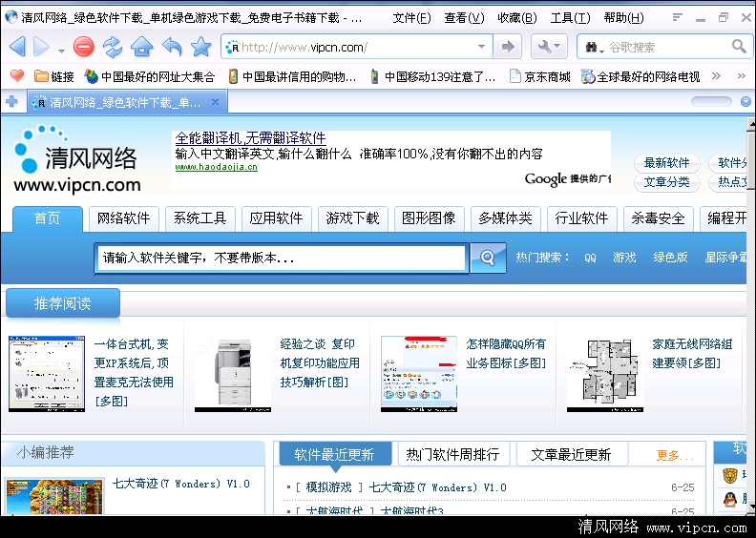Select the 游戏下载 navigation tab
This screenshot has height=538, width=756.
point(352,218)
